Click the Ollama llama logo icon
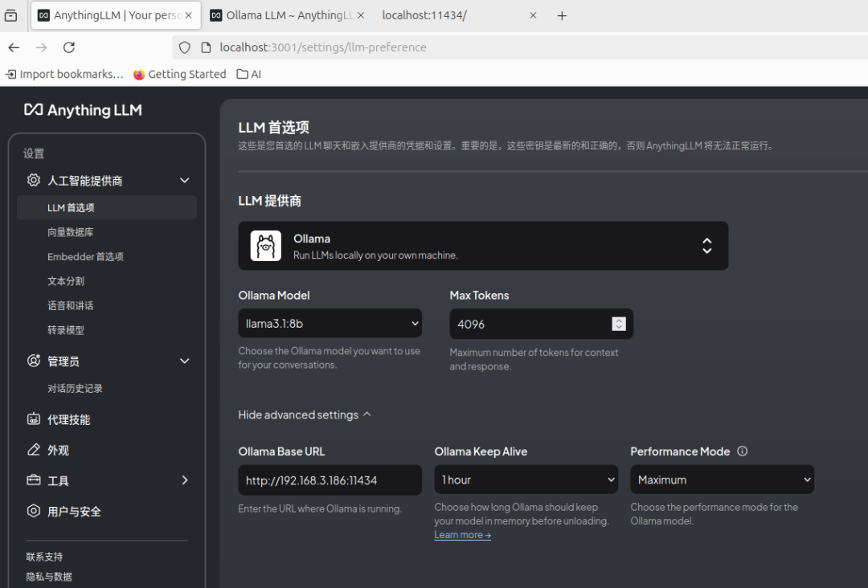Viewport: 868px width, 588px height. click(x=265, y=246)
